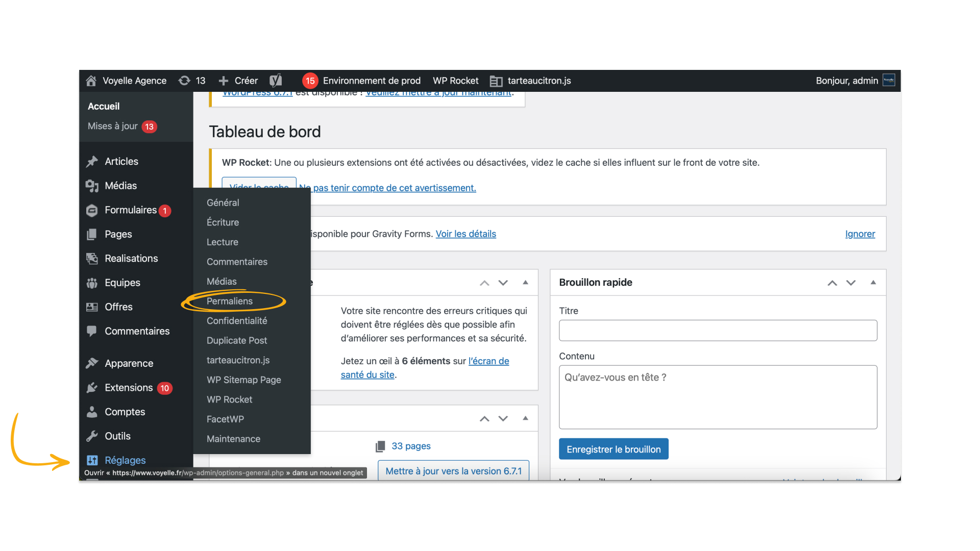Click Enregistrer le brouillon button
Image resolution: width=980 pixels, height=551 pixels.
614,449
